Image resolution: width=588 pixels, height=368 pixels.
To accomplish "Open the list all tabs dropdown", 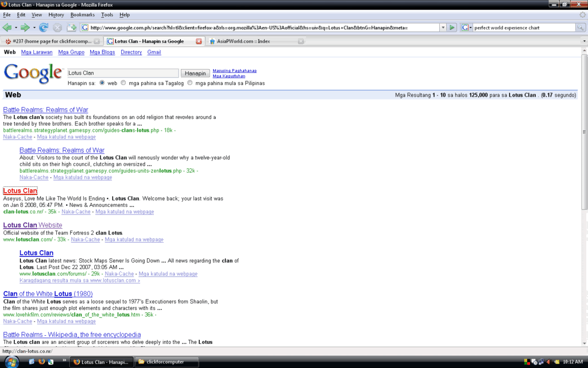I will 584,41.
